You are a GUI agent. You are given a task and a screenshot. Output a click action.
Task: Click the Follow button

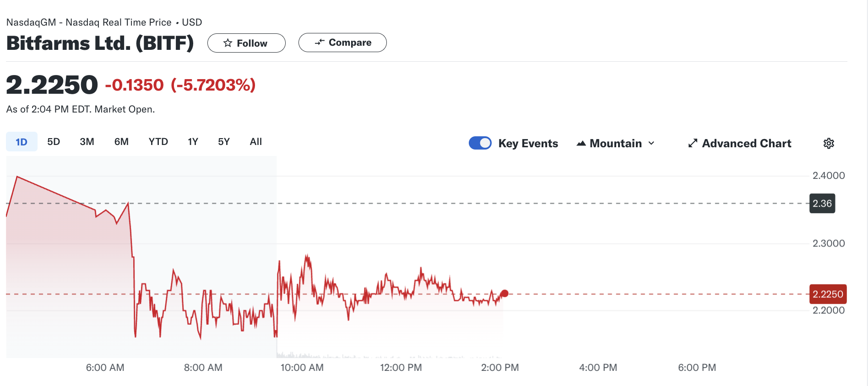pos(246,43)
